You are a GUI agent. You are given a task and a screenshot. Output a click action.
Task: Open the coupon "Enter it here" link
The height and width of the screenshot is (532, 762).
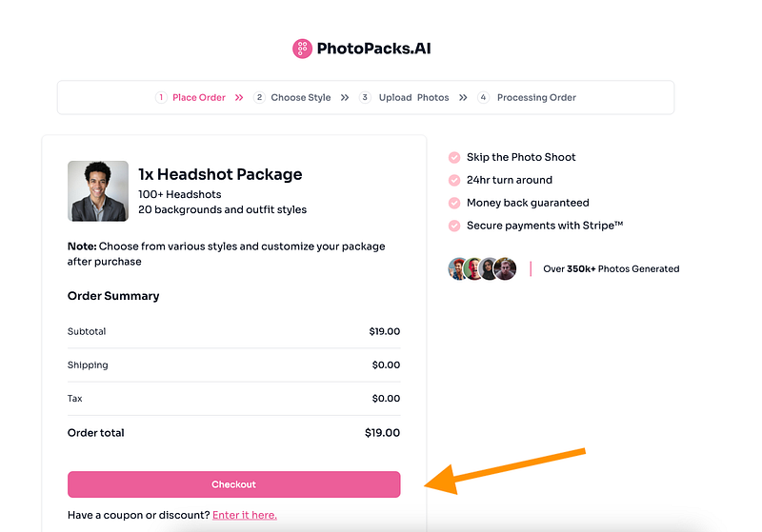[245, 515]
